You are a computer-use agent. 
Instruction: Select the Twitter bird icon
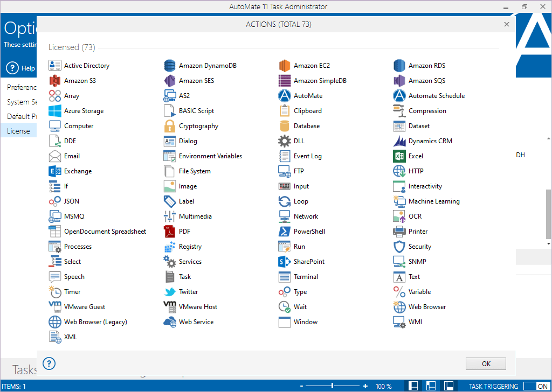click(170, 292)
